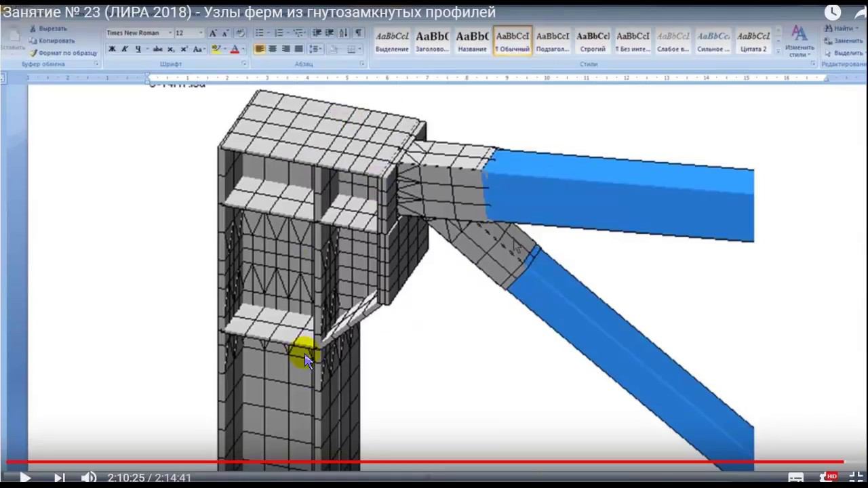
Task: Select justify text alignment
Action: coord(298,49)
